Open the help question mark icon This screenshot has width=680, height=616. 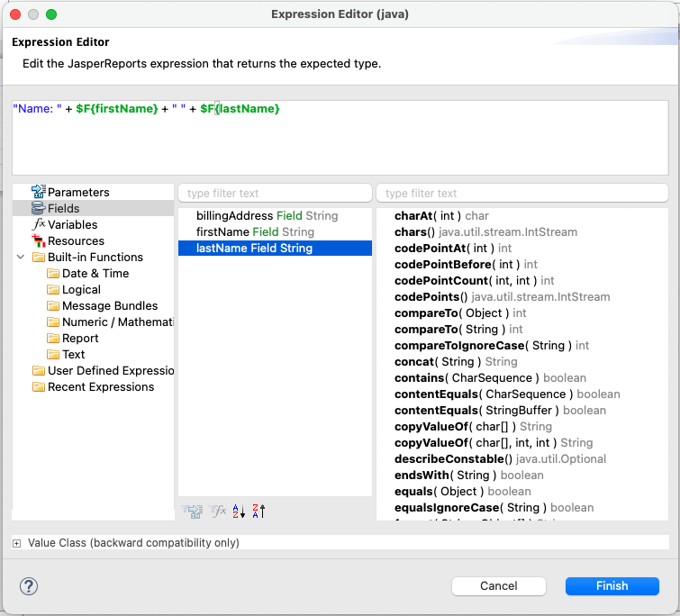(x=29, y=586)
